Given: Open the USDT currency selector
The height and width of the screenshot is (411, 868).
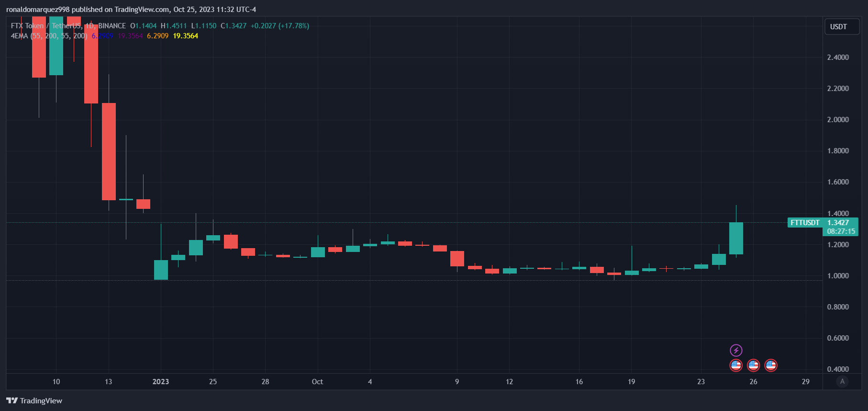Looking at the screenshot, I should [x=842, y=27].
